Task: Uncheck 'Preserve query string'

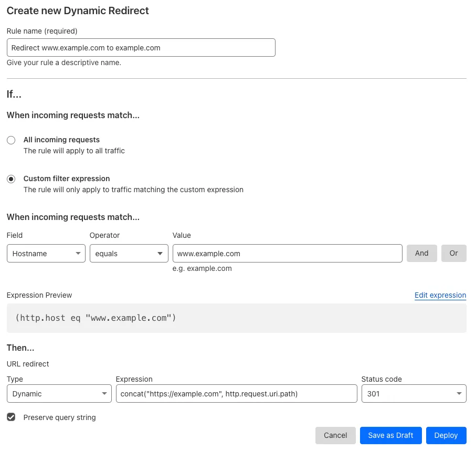Action: [11, 417]
